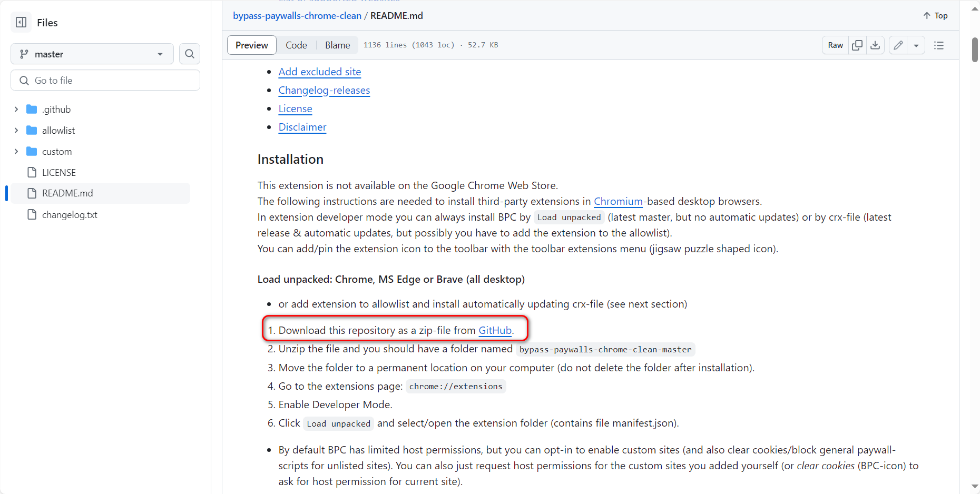Click the page vertical scrollbar thumb
The height and width of the screenshot is (494, 980).
(975, 50)
